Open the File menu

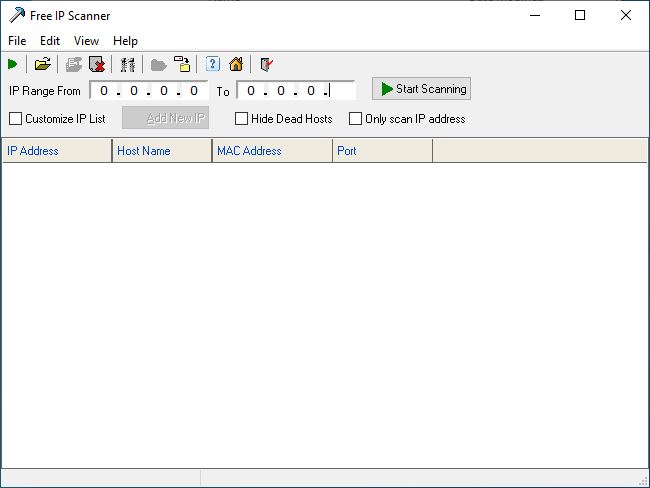(x=17, y=41)
